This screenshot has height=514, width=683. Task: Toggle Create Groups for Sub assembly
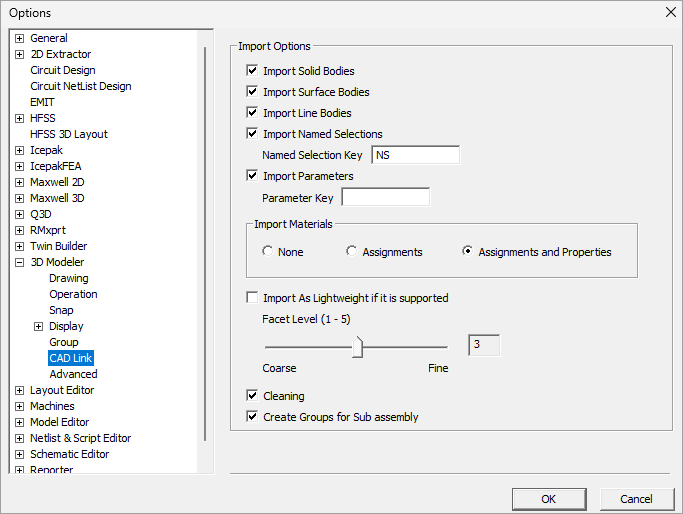point(252,416)
